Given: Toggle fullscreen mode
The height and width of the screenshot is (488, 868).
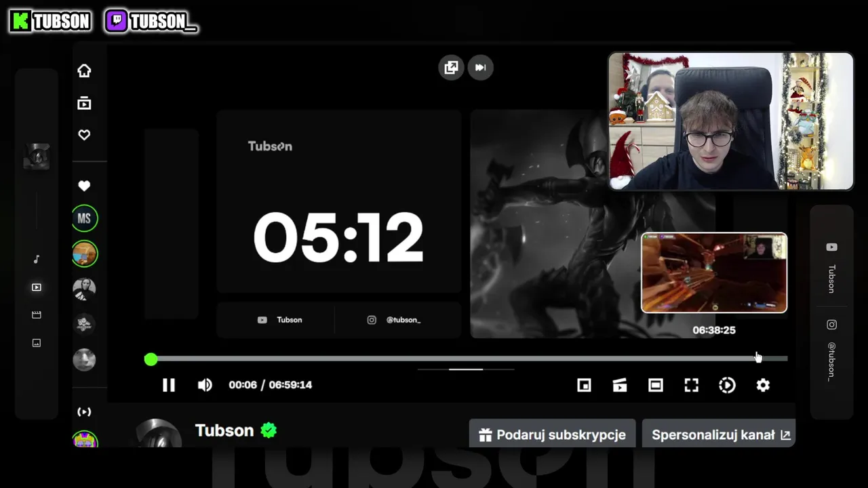Looking at the screenshot, I should [691, 385].
